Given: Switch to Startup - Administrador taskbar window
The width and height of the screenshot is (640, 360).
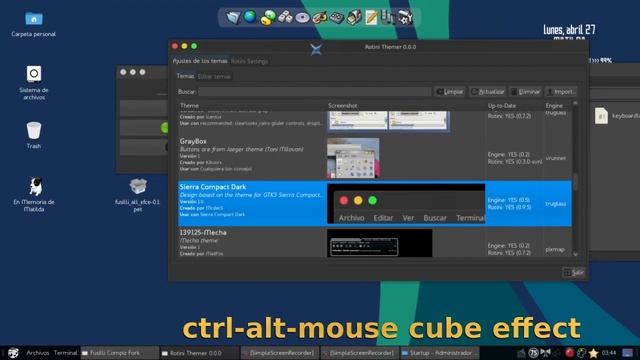Looking at the screenshot, I should tap(439, 353).
